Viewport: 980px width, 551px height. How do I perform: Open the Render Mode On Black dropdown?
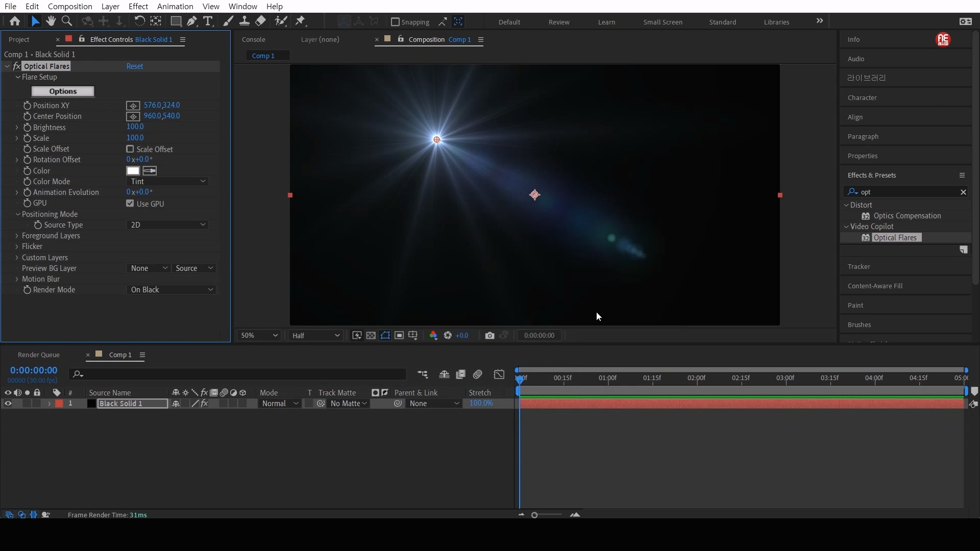point(171,290)
